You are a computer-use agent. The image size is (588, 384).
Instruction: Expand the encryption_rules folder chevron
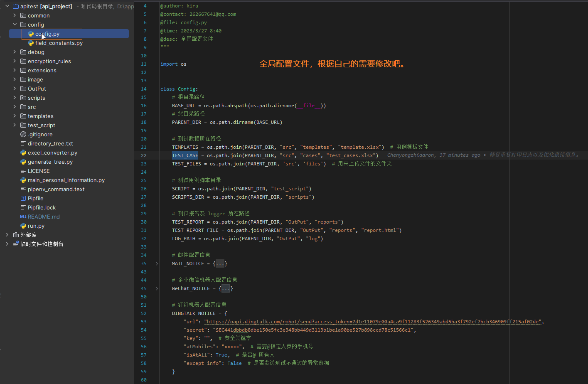[15, 61]
